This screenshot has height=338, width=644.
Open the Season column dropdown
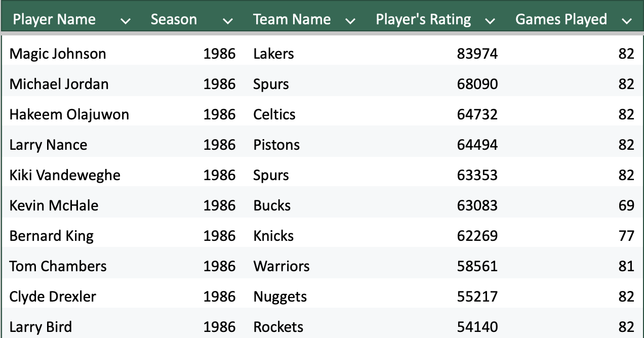tap(228, 20)
